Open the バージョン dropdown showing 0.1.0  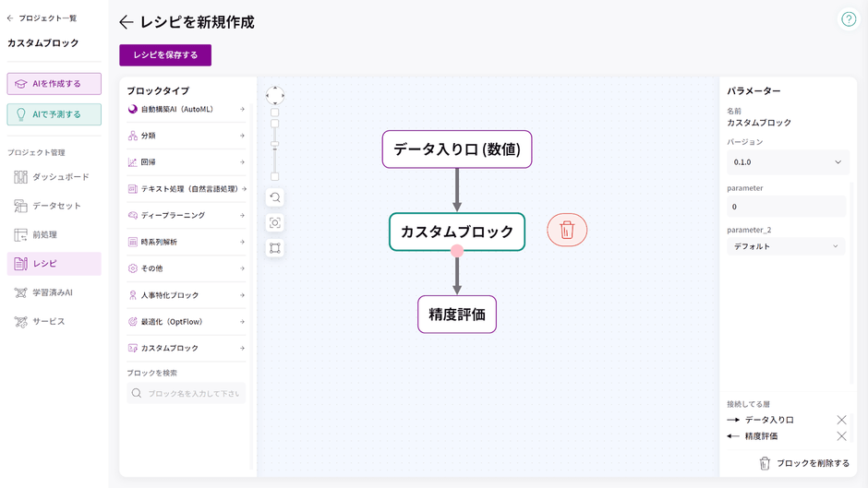tap(787, 162)
